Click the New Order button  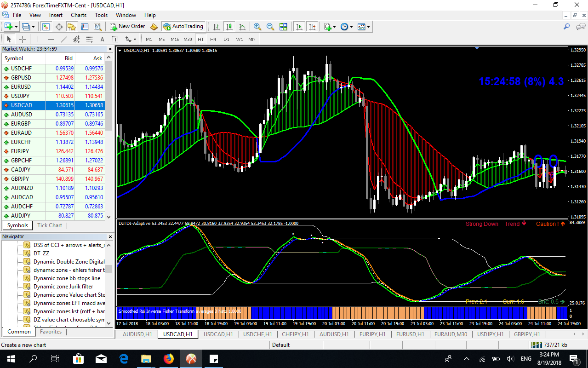pyautogui.click(x=127, y=27)
